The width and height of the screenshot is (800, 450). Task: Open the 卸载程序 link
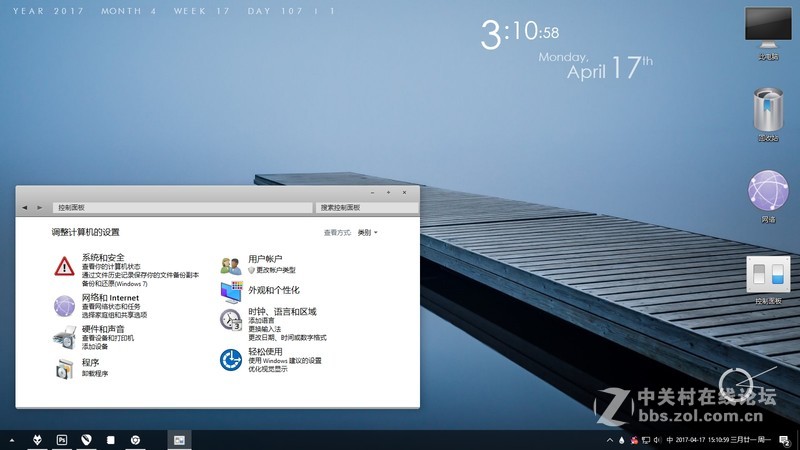(95, 373)
